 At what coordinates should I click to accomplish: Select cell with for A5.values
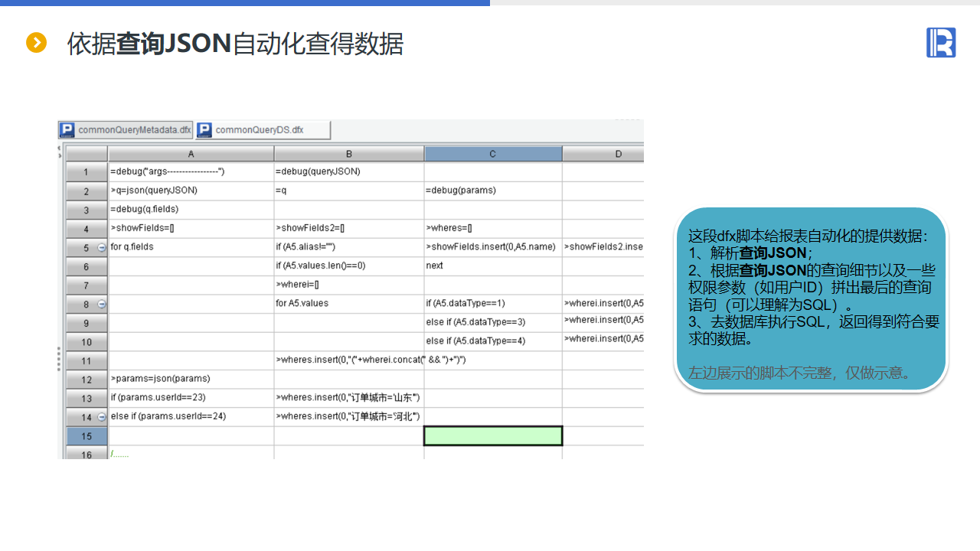pos(349,304)
